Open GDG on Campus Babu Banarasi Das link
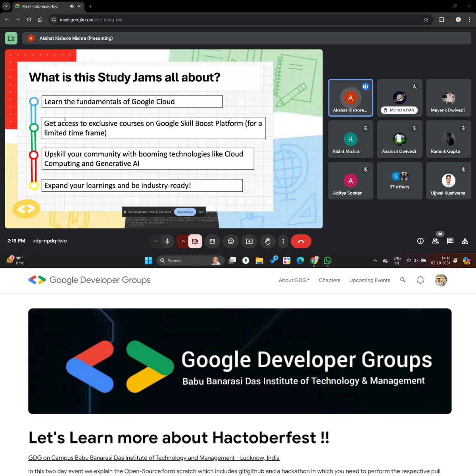 (154, 458)
